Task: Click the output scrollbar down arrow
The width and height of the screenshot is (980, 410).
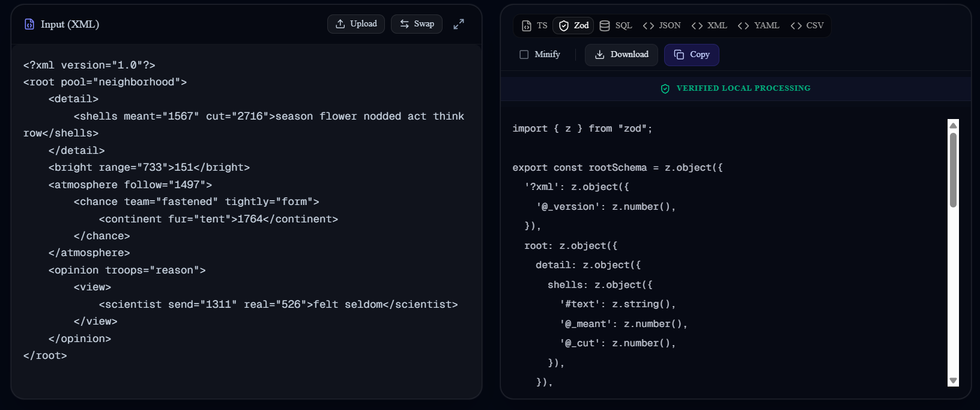Action: pos(953,381)
